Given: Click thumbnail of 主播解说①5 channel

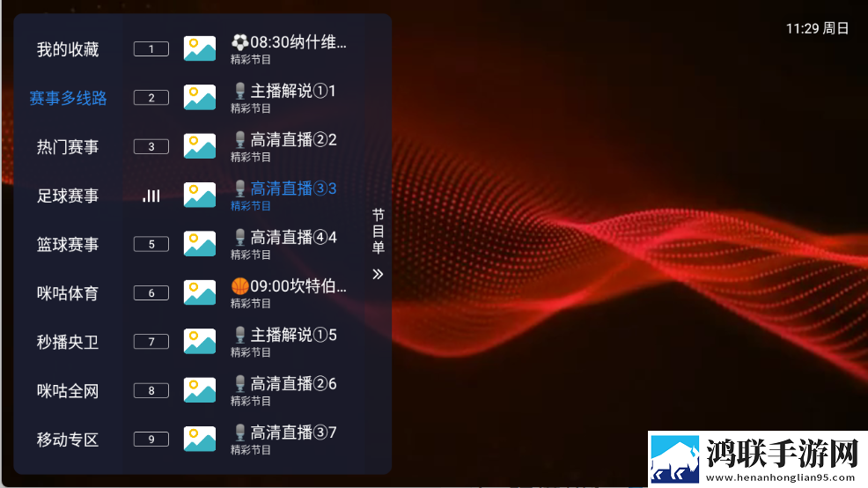Looking at the screenshot, I should point(200,341).
